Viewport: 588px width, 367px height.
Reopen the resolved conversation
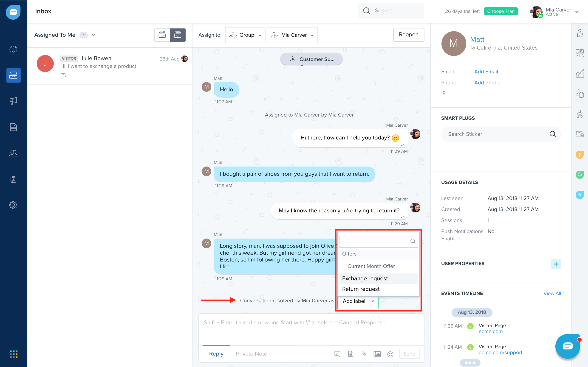coord(409,35)
